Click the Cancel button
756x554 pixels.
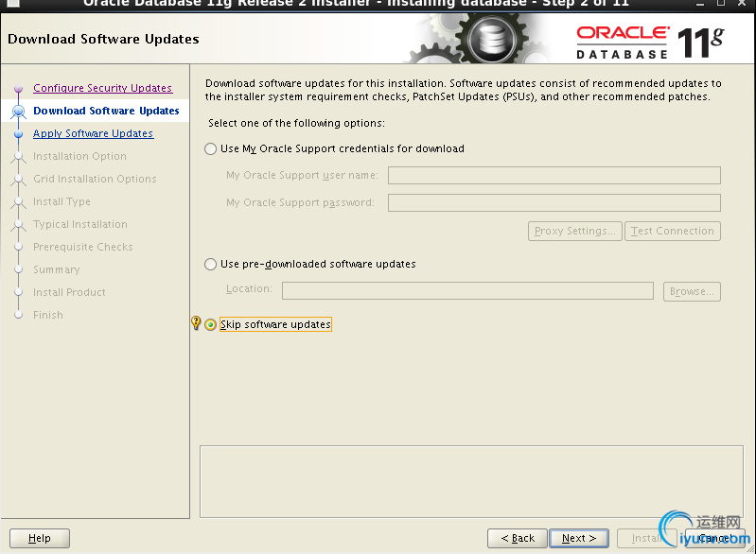click(x=714, y=538)
